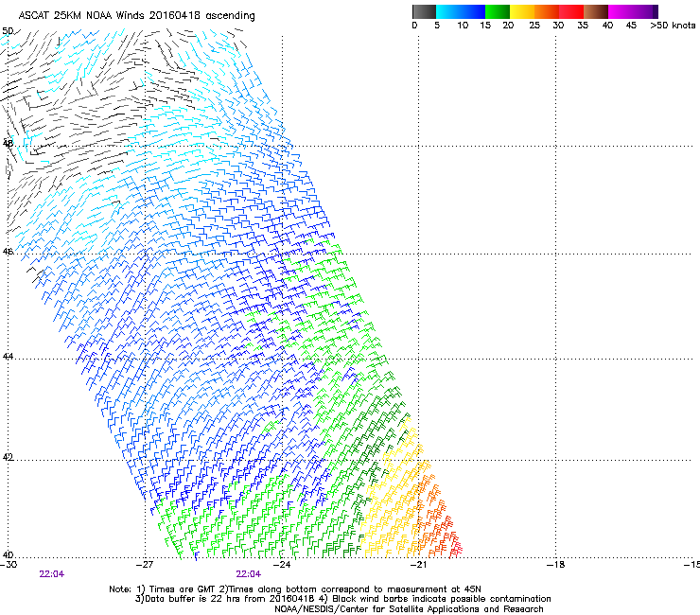Click the latitude label '48'
The image size is (700, 615).
tap(8, 144)
